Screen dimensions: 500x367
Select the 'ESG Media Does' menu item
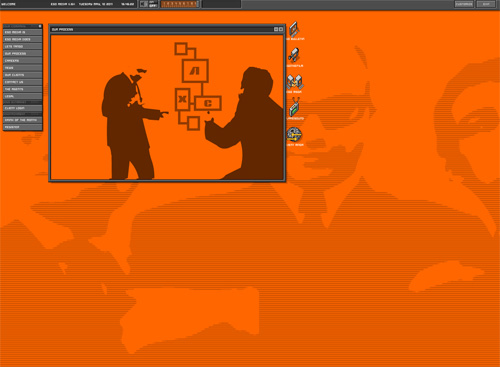pos(23,39)
